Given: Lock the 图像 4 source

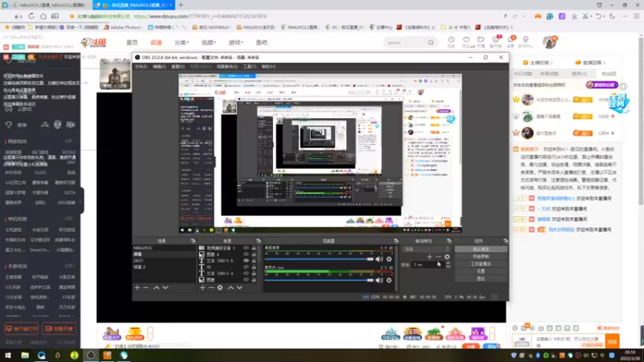Looking at the screenshot, I should (x=254, y=254).
